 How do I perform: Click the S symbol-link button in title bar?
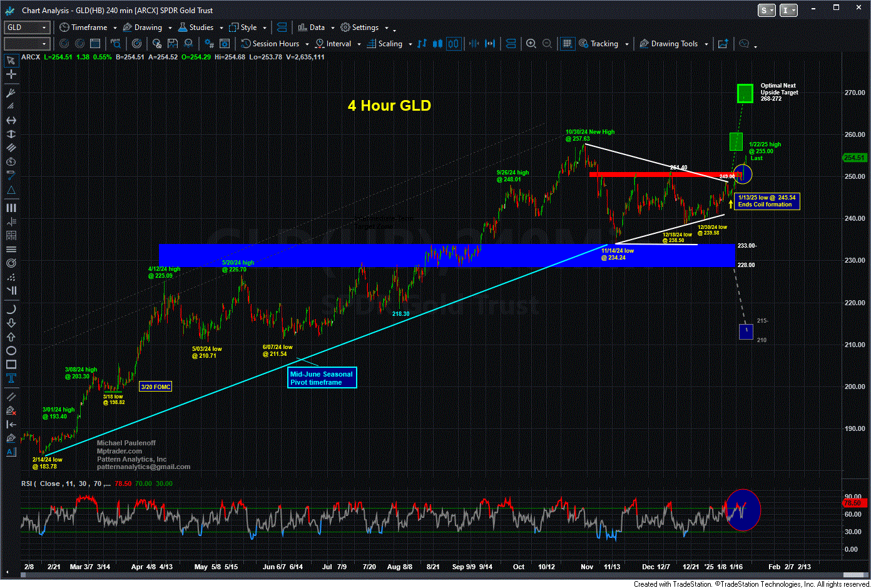click(767, 10)
